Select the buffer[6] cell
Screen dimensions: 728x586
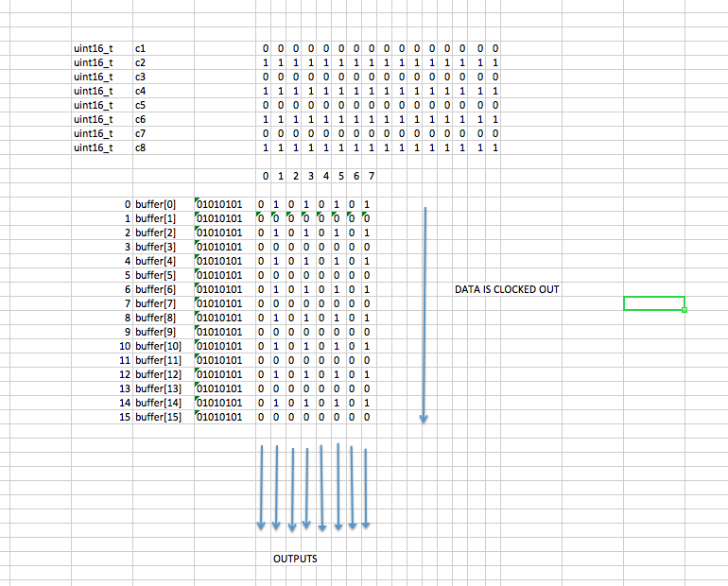[164, 289]
